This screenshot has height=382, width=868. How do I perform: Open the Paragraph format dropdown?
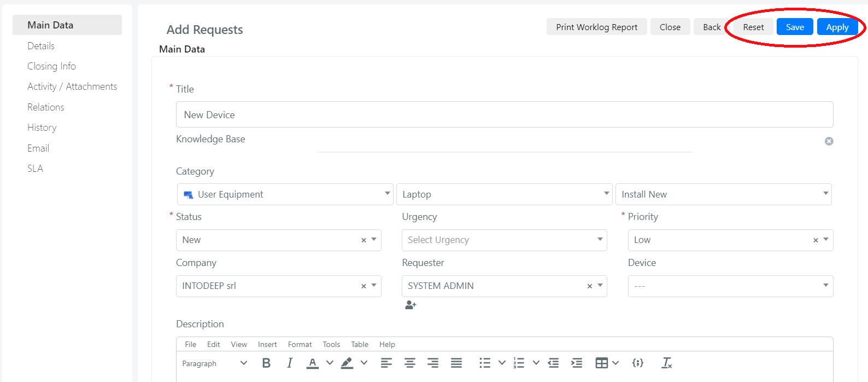215,363
